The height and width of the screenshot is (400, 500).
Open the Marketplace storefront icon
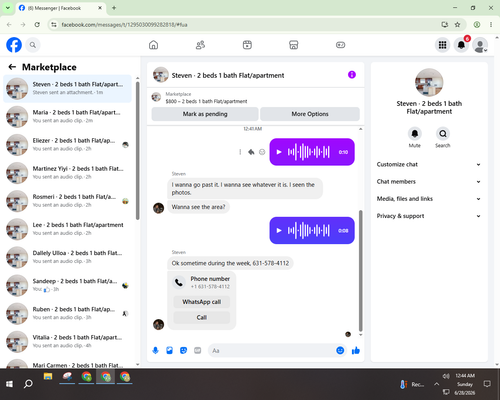[294, 45]
